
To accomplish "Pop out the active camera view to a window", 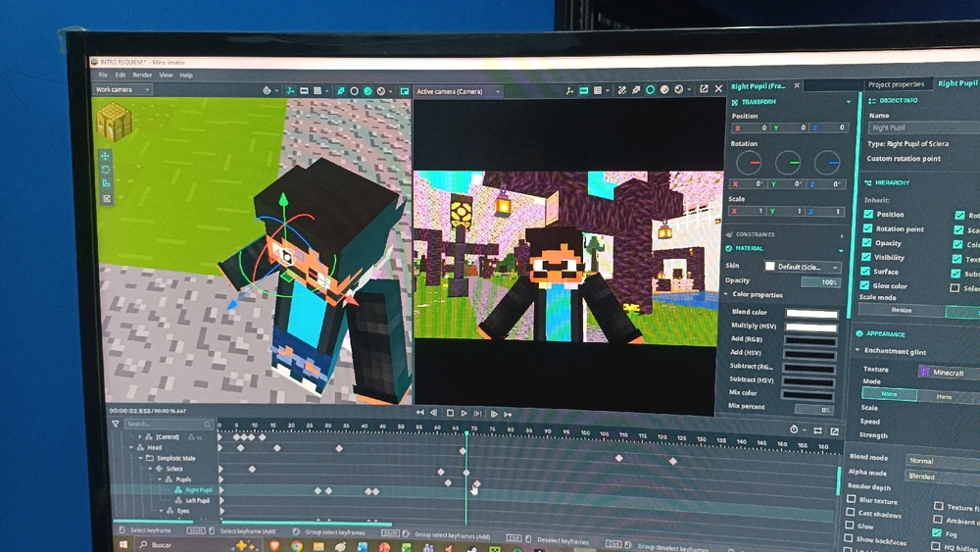I will (x=703, y=89).
